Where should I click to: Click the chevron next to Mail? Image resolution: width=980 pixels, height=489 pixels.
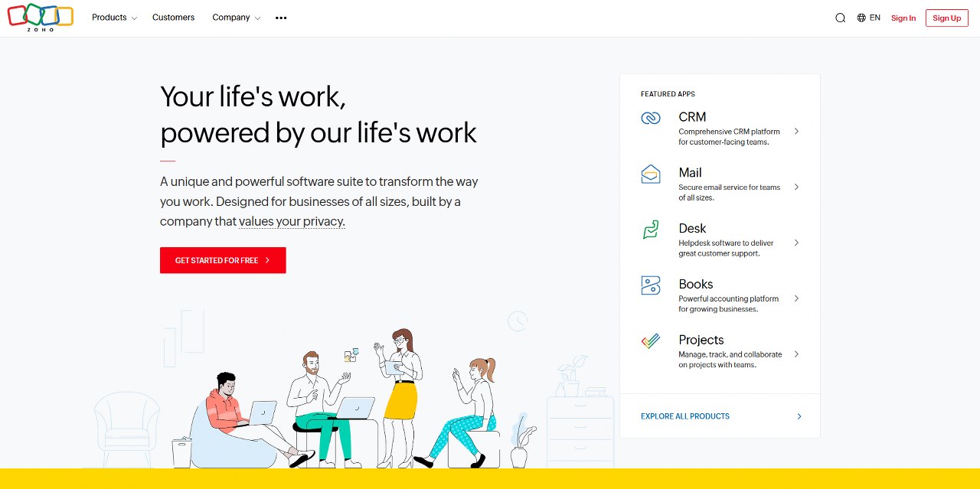(x=796, y=187)
